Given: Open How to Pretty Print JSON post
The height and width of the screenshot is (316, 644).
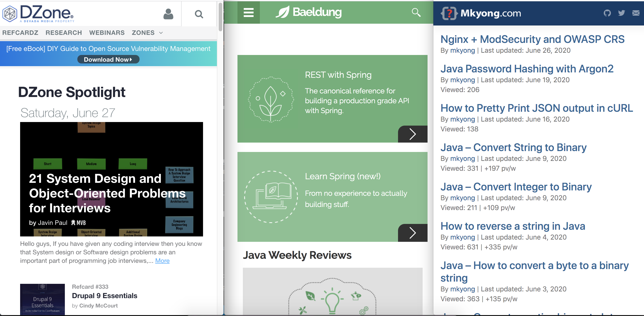Looking at the screenshot, I should tap(537, 108).
